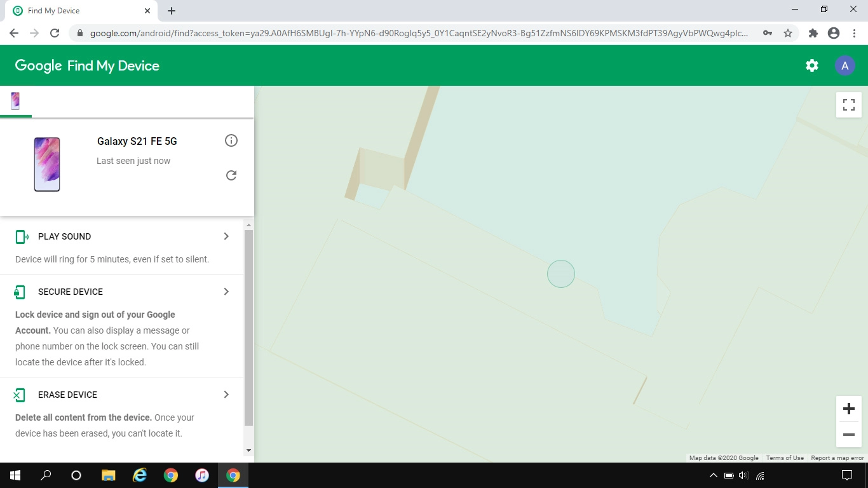Open Windows taskbar search
868x488 pixels.
[x=46, y=475]
